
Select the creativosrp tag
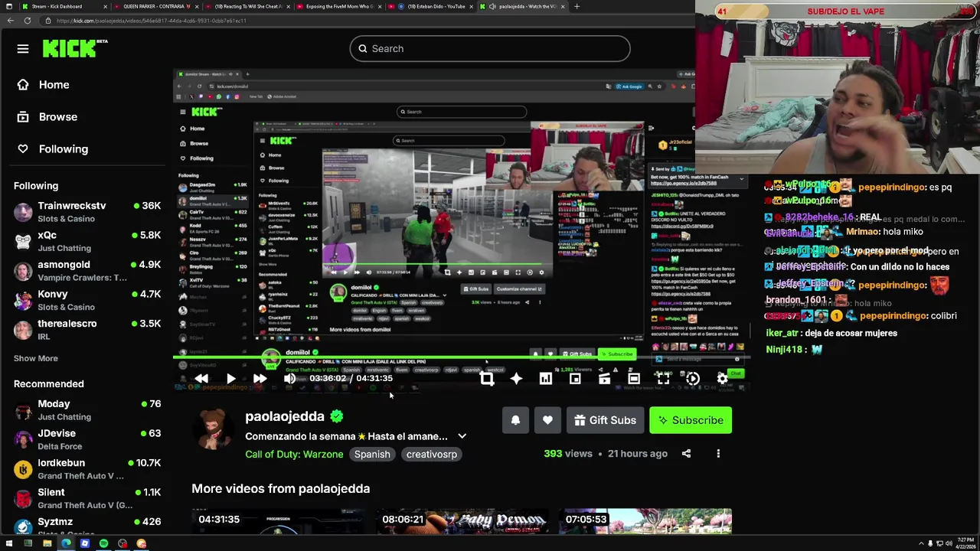point(432,454)
